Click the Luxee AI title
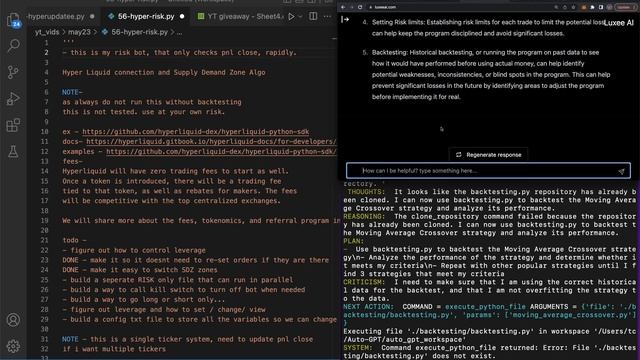640x360 pixels. (618, 23)
